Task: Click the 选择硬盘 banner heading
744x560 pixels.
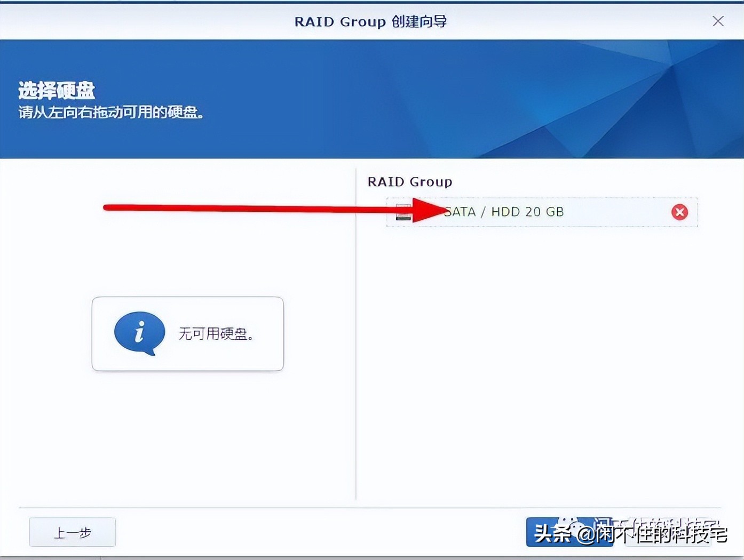Action: pos(55,91)
